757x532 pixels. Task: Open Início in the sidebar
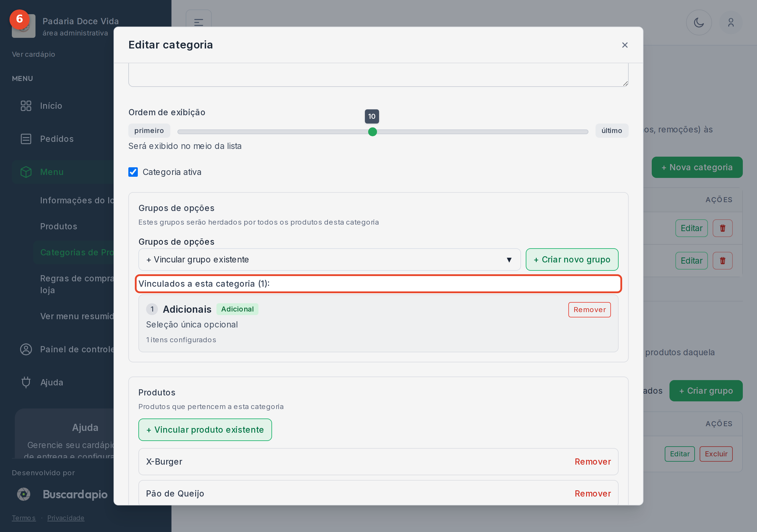point(51,106)
